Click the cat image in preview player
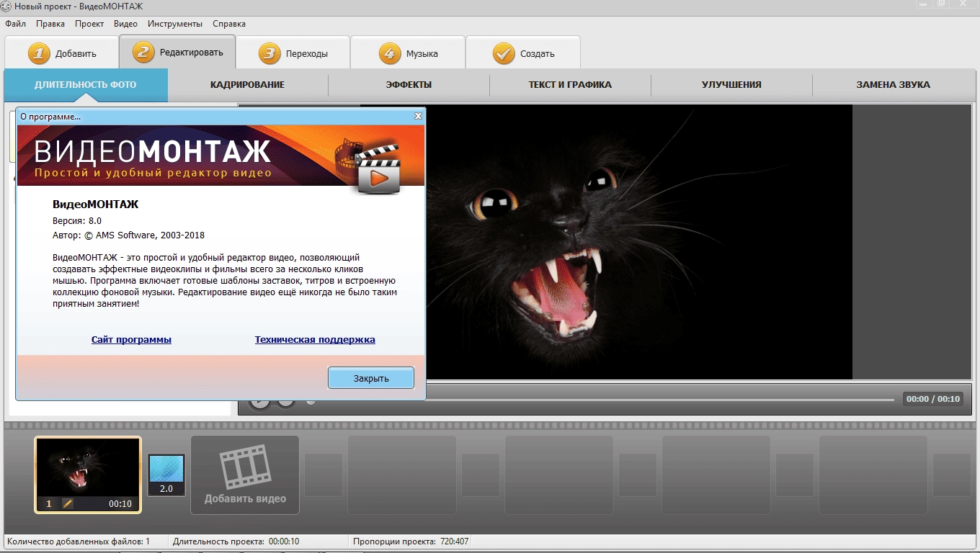This screenshot has width=980, height=553. pos(638,242)
